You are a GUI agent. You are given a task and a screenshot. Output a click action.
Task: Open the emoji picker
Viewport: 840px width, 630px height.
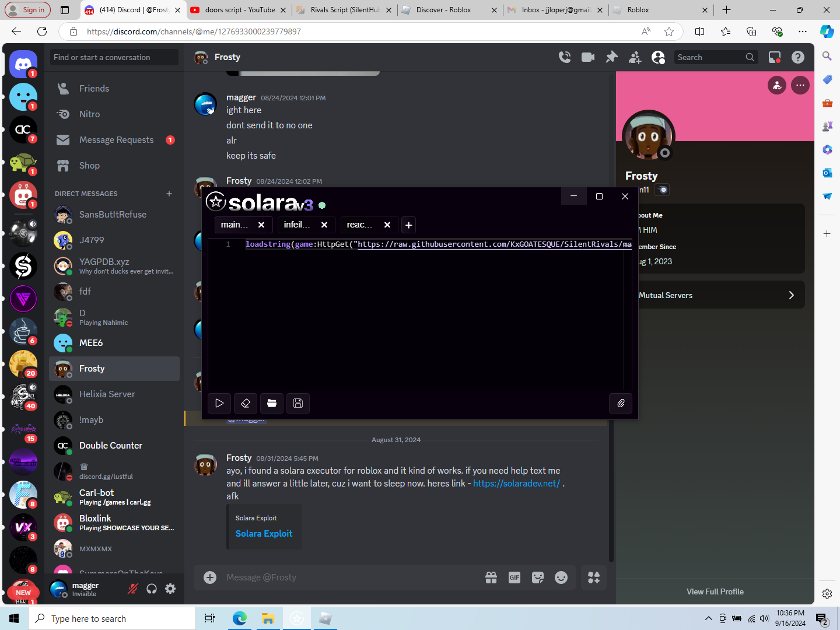coord(561,577)
